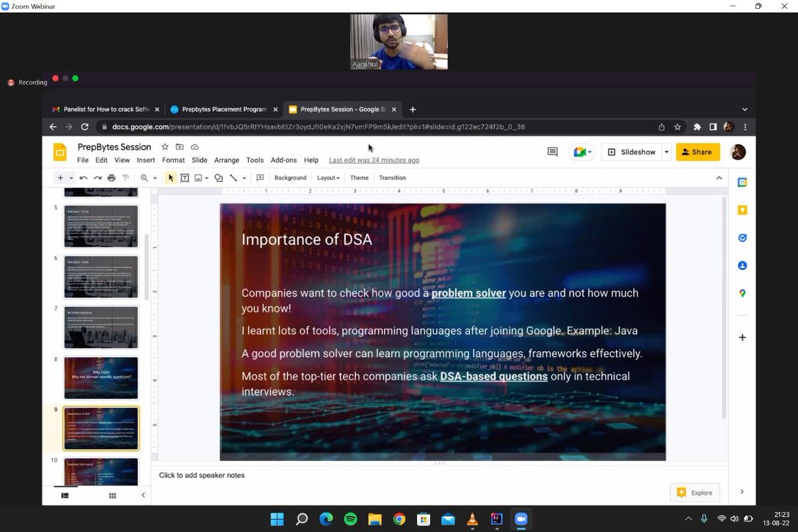Image resolution: width=798 pixels, height=532 pixels.
Task: Click the Undo arrow in toolbar
Action: coord(83,178)
